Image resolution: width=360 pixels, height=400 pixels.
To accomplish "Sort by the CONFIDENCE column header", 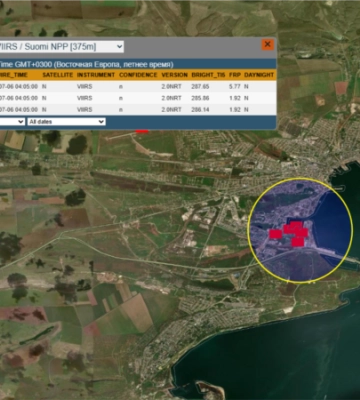I will click(138, 75).
